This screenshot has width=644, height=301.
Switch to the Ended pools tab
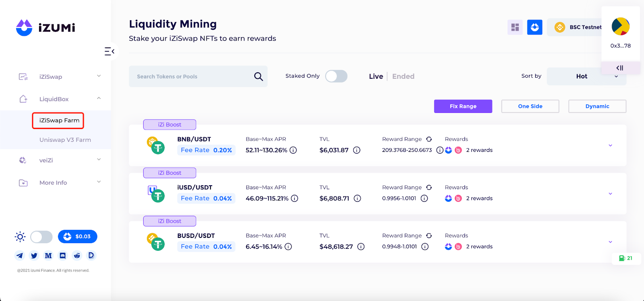pos(403,76)
